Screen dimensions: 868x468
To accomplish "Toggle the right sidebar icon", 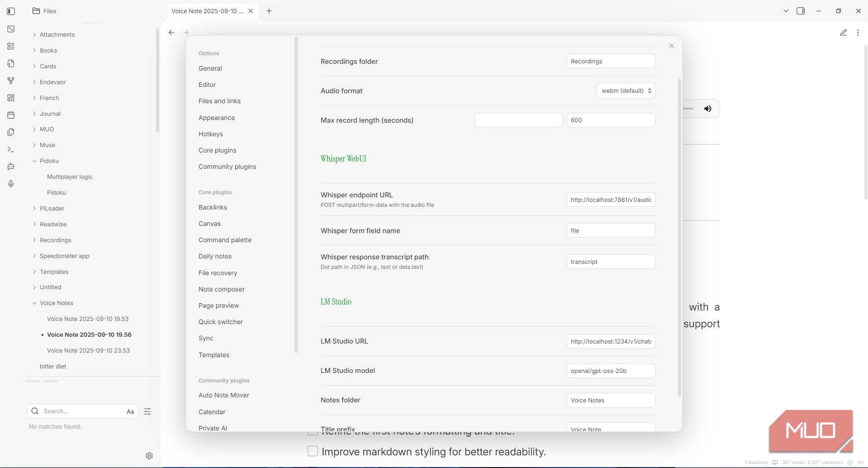I will (801, 11).
